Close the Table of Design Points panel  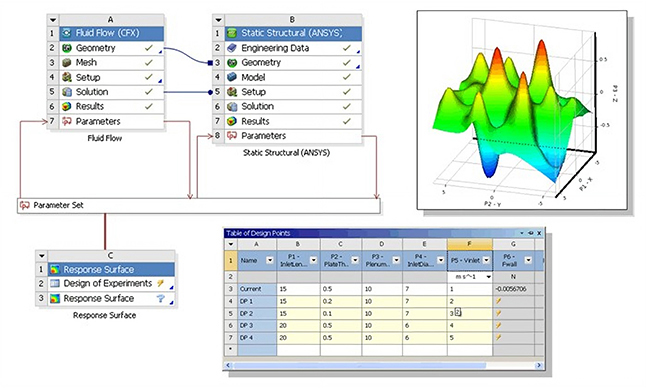539,233
